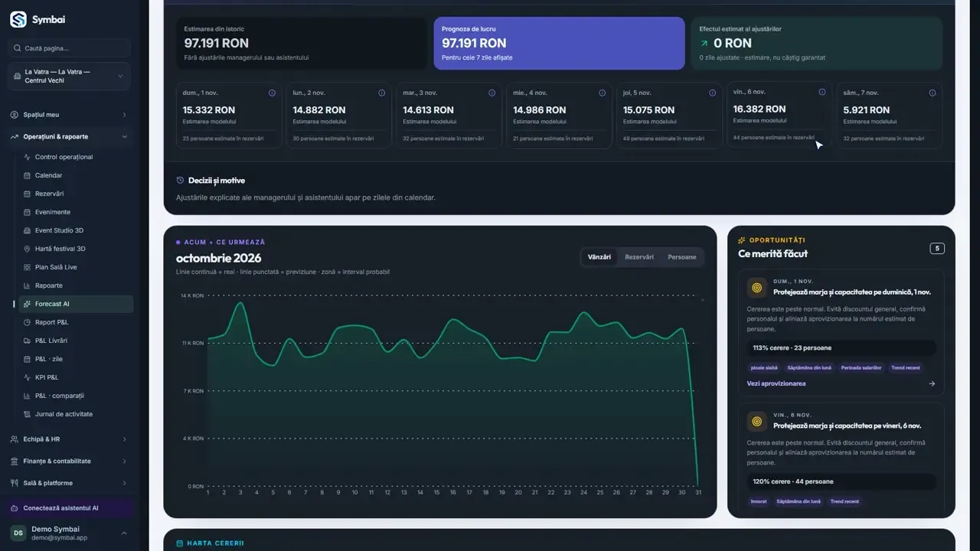This screenshot has width=980, height=551.
Task: Click the Calendar icon in sidebar
Action: pyautogui.click(x=27, y=175)
